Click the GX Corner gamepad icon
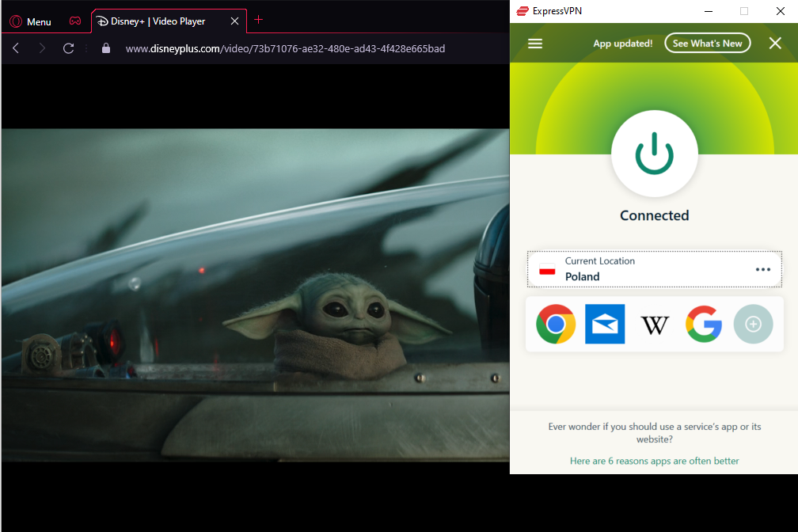 tap(74, 21)
